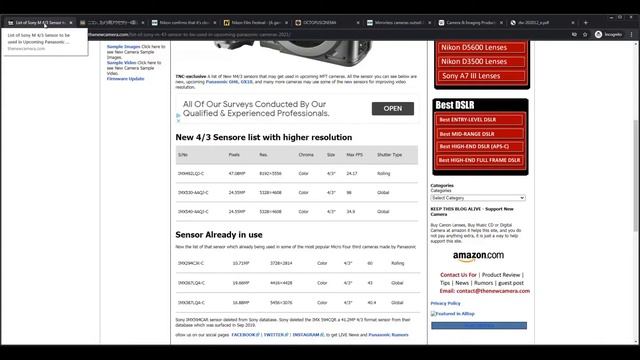Screen dimensions: 640x360
Task: Close the OCTOPUSCINEMA tab
Action: coord(358,23)
